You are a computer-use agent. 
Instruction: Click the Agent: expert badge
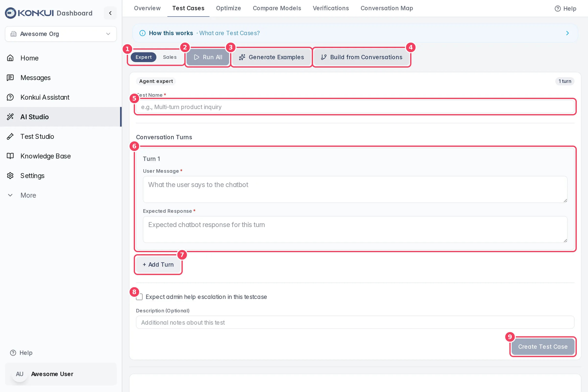coord(156,81)
